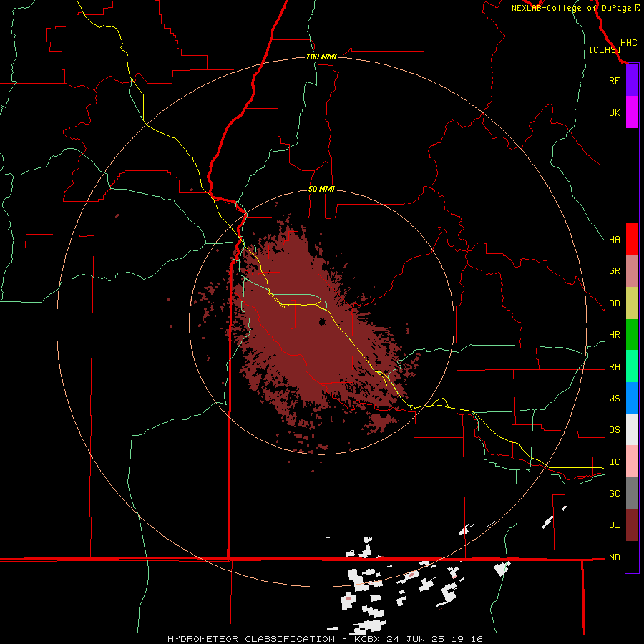Click the GC gray legend swatch
Image resolution: width=644 pixels, height=644 pixels.
pos(632,493)
